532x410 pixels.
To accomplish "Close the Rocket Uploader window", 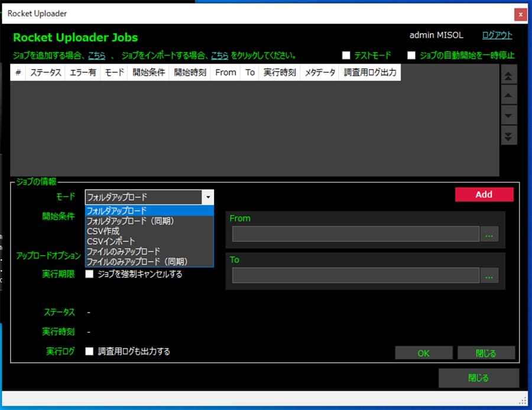I will coord(520,14).
